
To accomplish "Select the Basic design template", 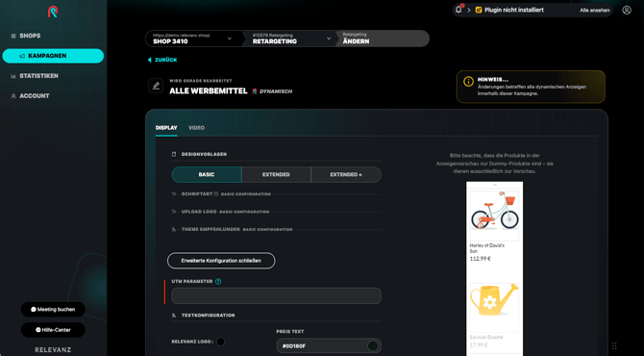I will [207, 175].
